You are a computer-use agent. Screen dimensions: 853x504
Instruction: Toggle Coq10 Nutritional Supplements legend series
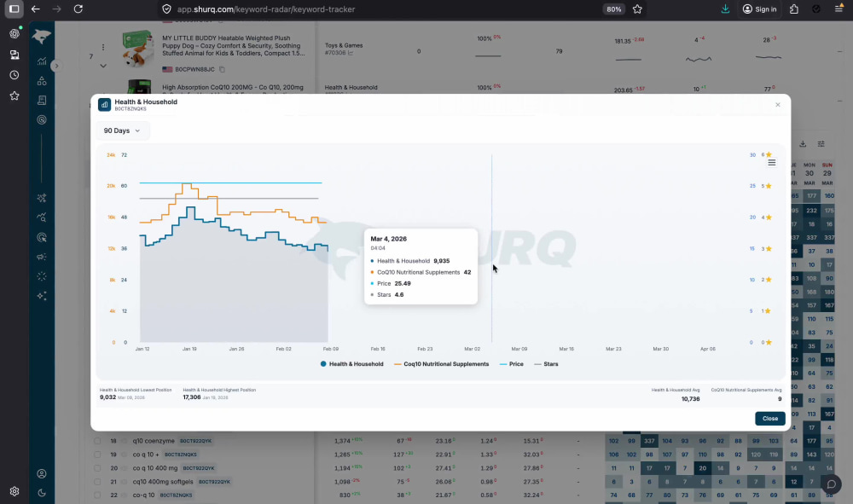coord(441,364)
